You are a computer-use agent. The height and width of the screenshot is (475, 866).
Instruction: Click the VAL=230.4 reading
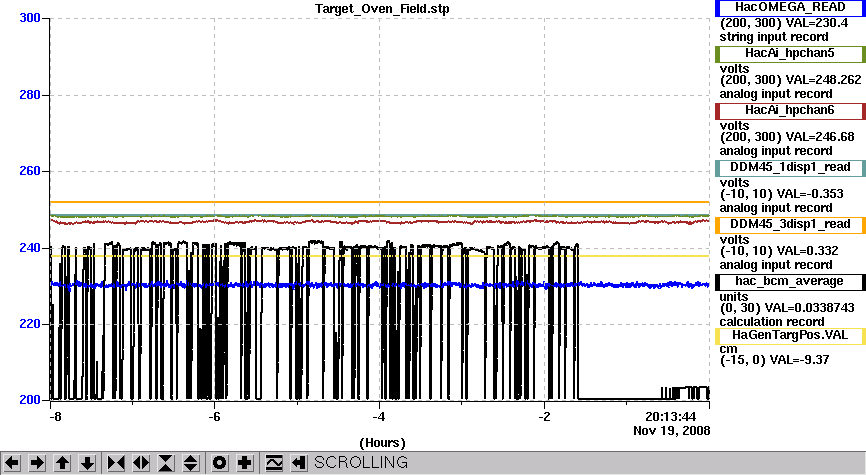coord(815,23)
